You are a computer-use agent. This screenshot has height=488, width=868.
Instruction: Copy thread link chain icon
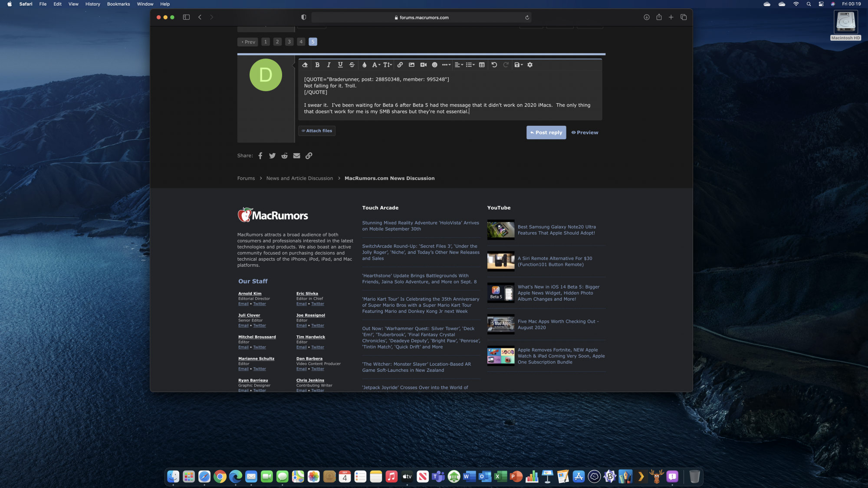(309, 156)
